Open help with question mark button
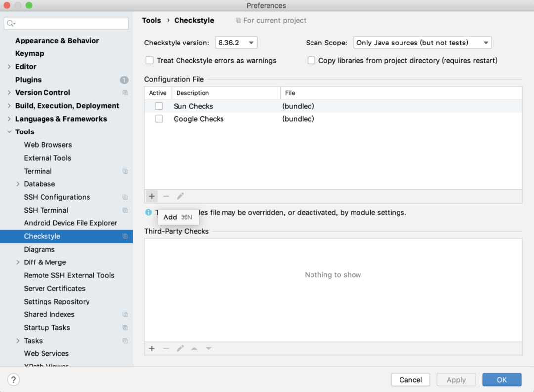 14,380
